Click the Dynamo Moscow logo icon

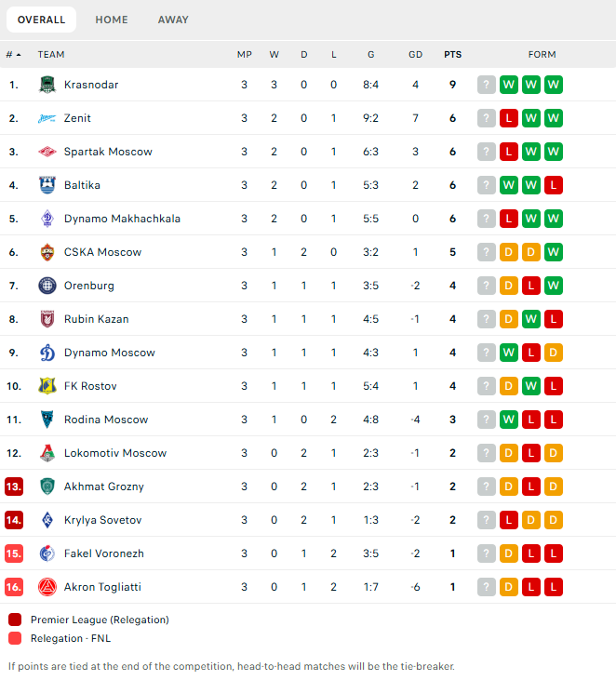[x=47, y=353]
